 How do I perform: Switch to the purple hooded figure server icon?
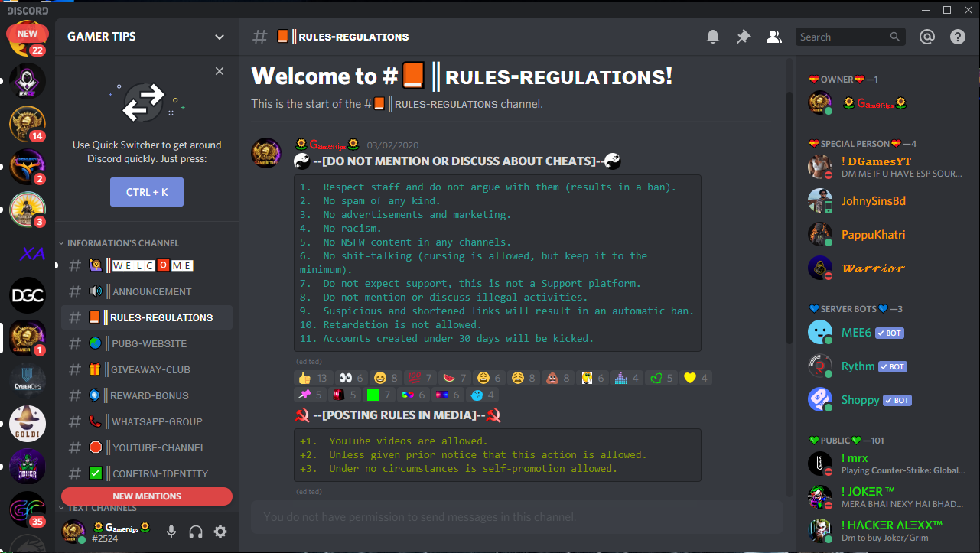[x=28, y=81]
